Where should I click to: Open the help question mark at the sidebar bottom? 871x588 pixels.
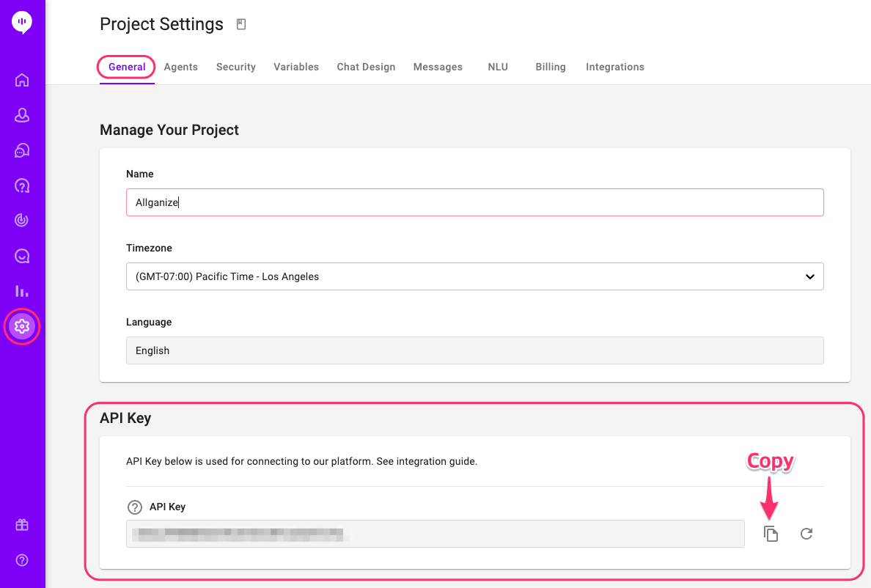coord(22,560)
